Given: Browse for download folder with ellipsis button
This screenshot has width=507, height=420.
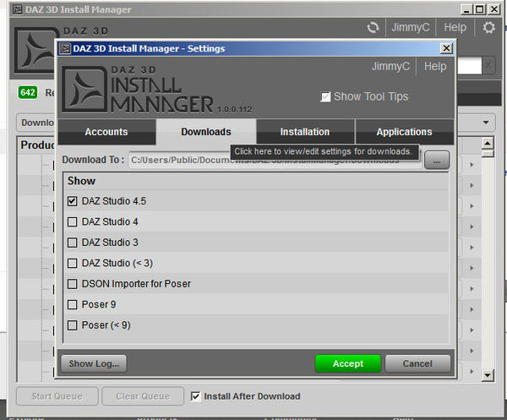Looking at the screenshot, I should [437, 160].
